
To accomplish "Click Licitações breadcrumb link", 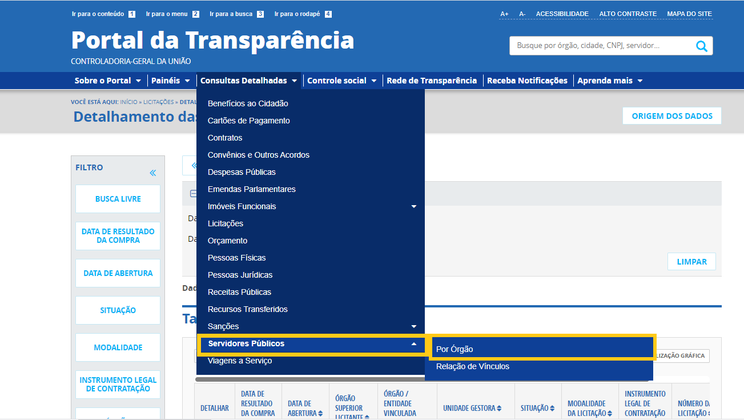I will 158,102.
